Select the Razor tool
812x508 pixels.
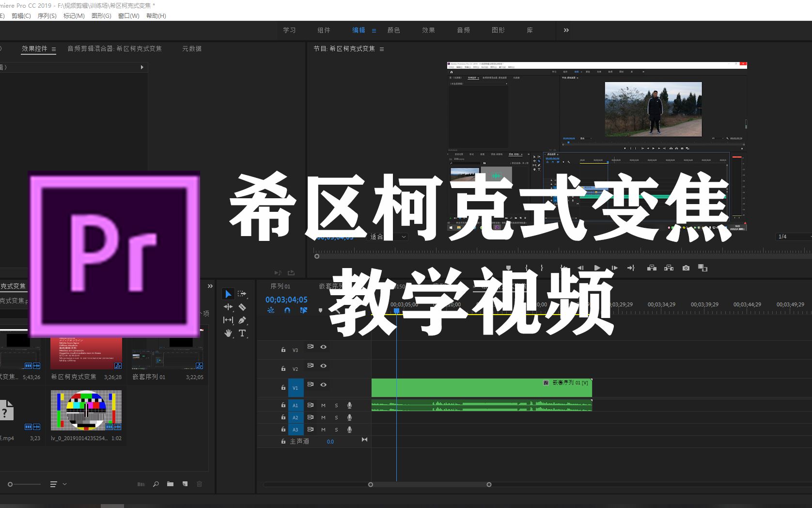[x=242, y=307]
